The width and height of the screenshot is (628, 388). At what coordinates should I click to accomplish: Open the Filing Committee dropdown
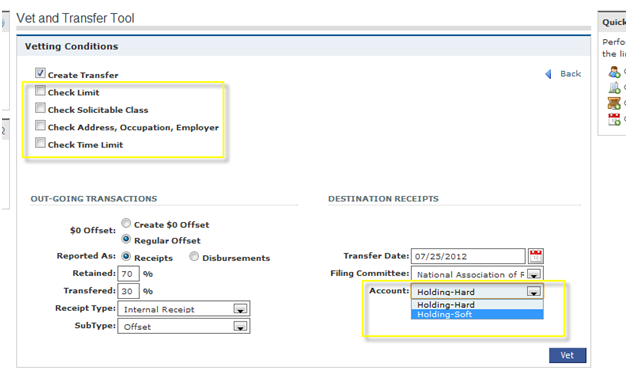[477, 274]
